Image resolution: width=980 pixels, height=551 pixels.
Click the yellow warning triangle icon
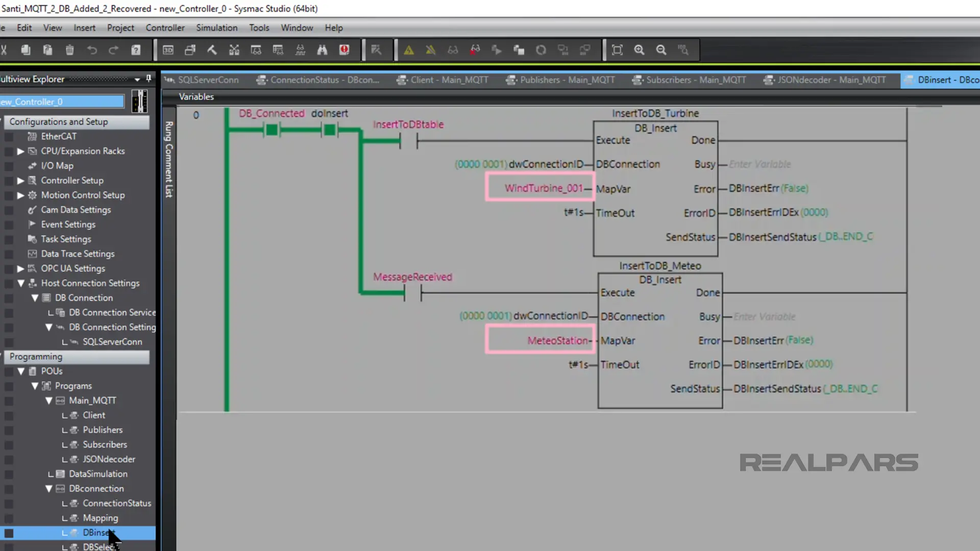(x=409, y=50)
